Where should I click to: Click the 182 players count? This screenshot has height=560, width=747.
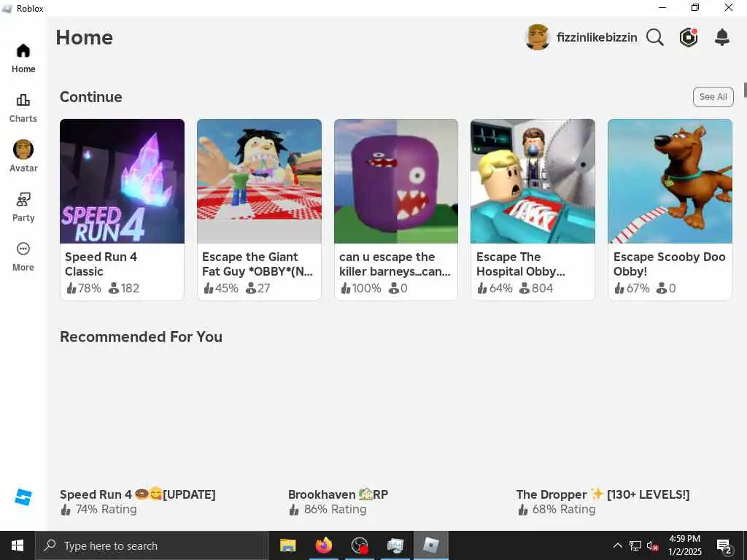(124, 288)
